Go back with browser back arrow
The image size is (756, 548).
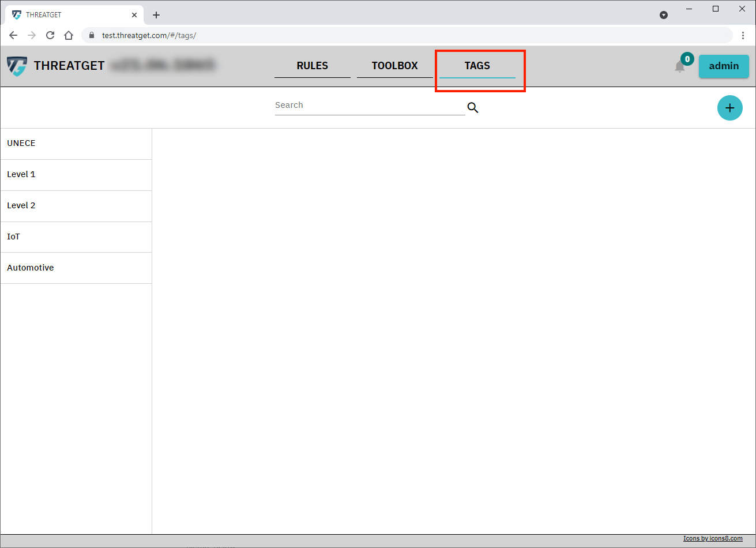coord(13,35)
